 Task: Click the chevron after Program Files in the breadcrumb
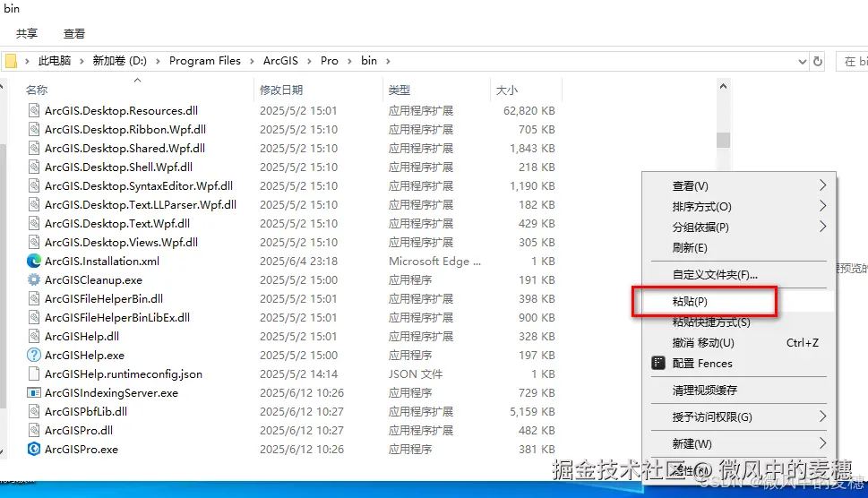tap(252, 61)
